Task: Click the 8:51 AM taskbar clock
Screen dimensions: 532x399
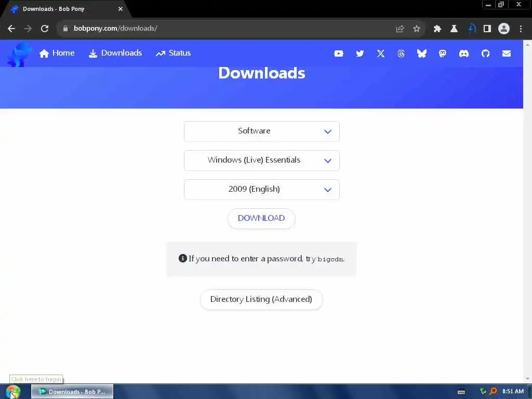Action: (x=513, y=391)
